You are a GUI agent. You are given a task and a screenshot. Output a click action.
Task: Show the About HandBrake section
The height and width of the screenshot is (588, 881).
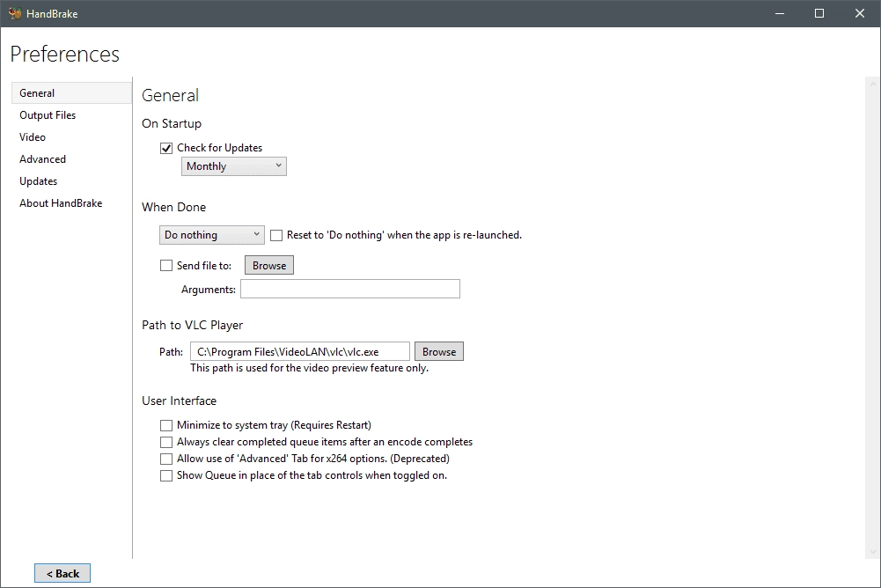point(71,203)
